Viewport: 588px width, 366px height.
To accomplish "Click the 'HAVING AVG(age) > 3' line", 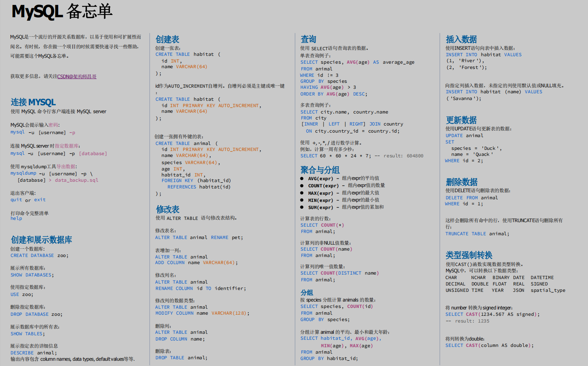I will click(x=328, y=87).
